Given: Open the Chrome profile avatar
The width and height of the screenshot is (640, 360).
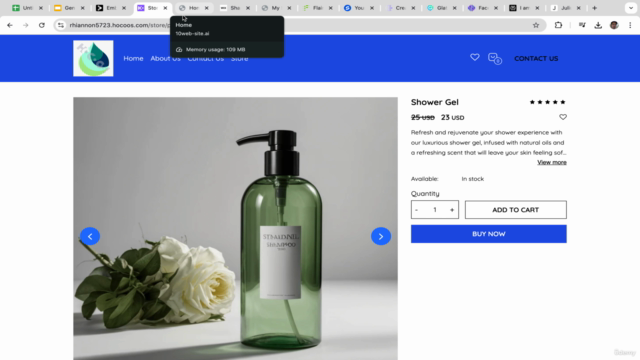Looking at the screenshot, I should [614, 25].
